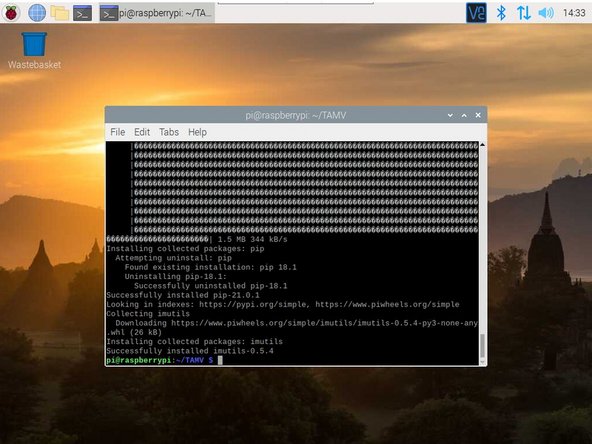
Task: Click the 'Installing collected packages: imutils' line
Action: (x=194, y=342)
